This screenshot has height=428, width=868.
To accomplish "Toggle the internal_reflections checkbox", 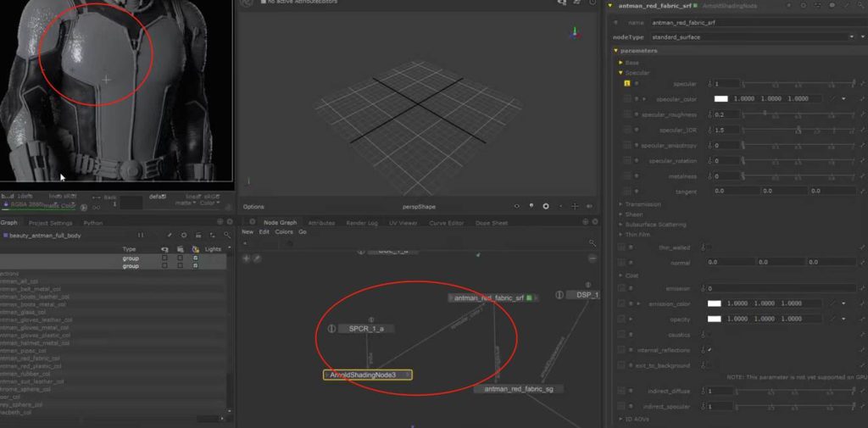I will (x=708, y=350).
